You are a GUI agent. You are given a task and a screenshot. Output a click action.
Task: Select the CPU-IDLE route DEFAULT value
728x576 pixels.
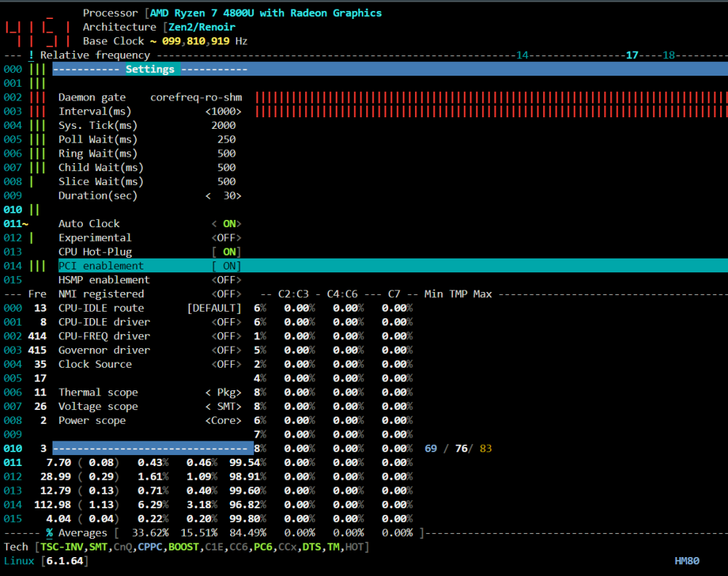click(215, 308)
